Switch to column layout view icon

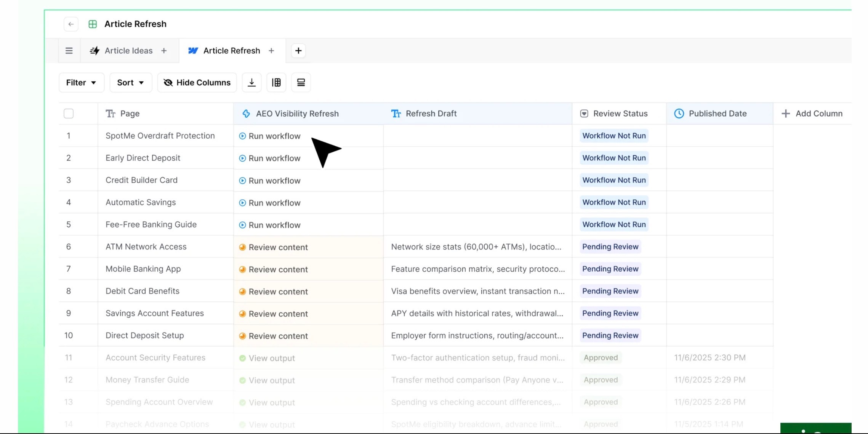[276, 83]
